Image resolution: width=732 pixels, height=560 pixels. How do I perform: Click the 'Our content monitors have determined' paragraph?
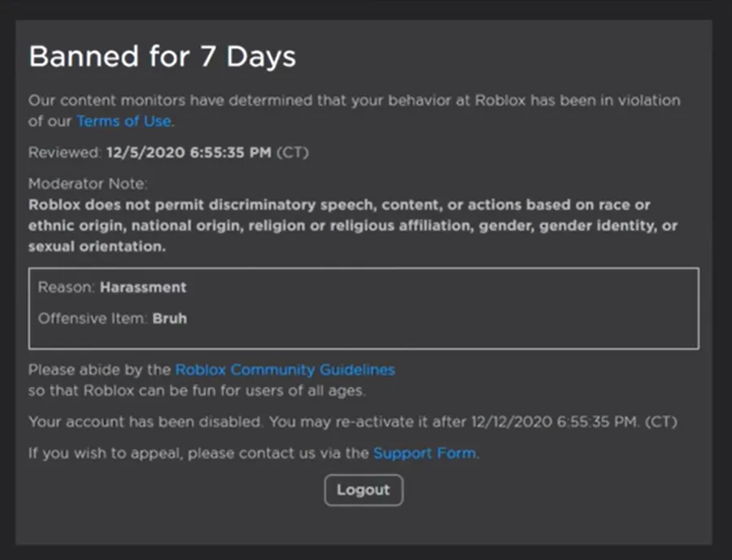coord(355,111)
